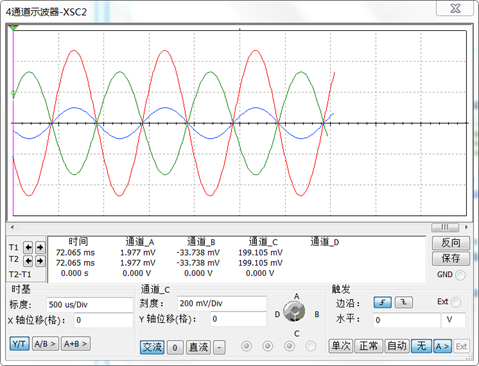Open the A > trigger source selector
This screenshot has width=479, height=366.
coord(442,346)
